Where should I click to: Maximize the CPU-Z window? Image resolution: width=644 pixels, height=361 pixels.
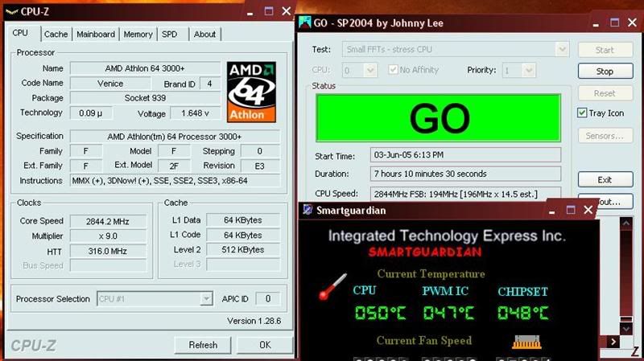[269, 11]
